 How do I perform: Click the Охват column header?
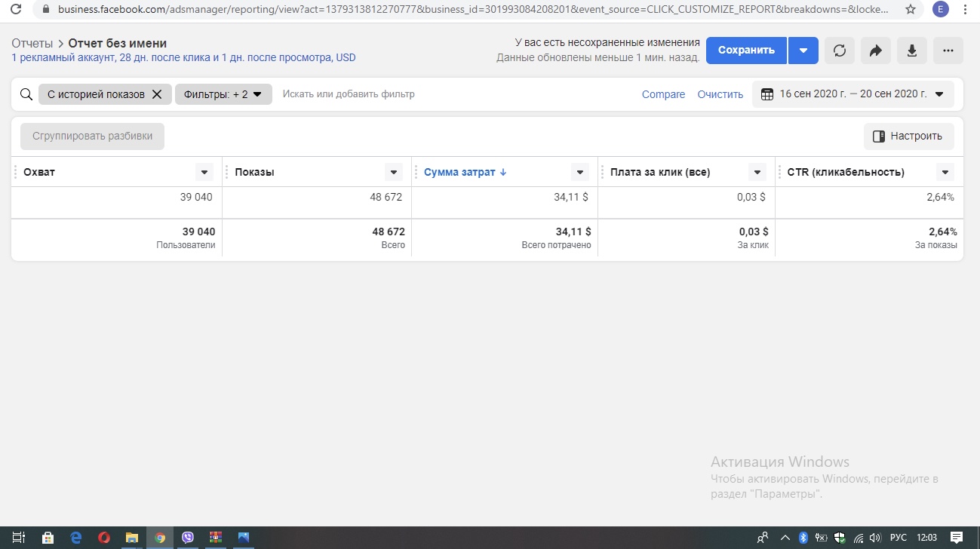click(39, 172)
